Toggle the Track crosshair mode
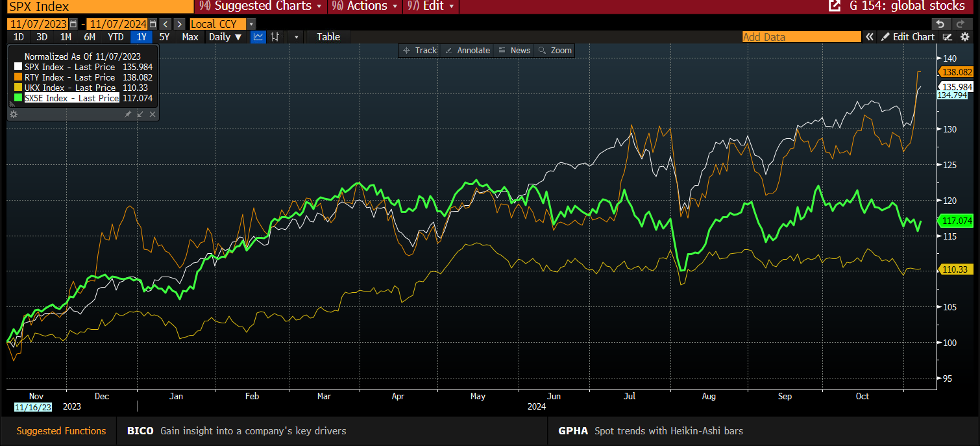The width and height of the screenshot is (980, 446). coord(419,51)
